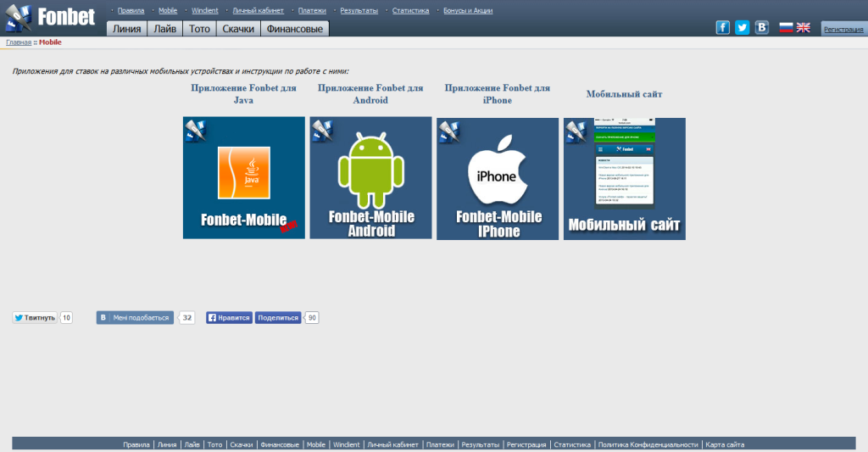Open the Финансовые tab
This screenshot has width=868, height=452.
coord(294,29)
